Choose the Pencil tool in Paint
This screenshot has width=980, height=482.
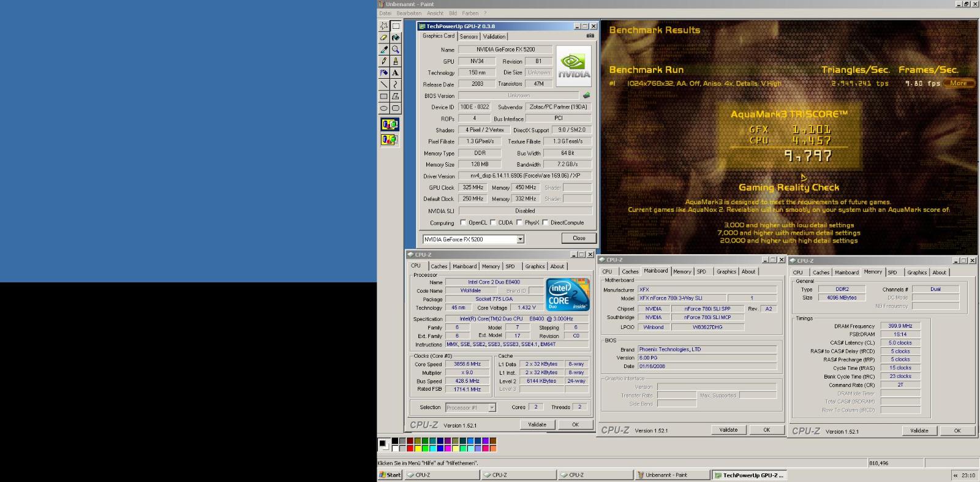pos(384,61)
